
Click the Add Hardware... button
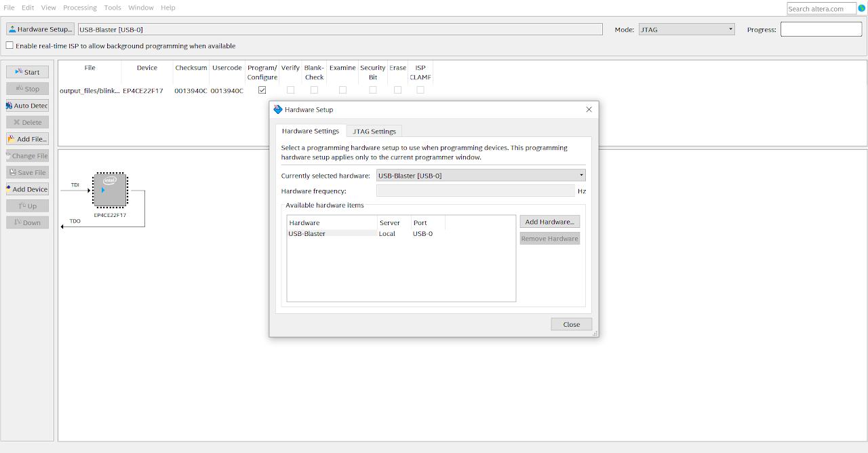549,222
